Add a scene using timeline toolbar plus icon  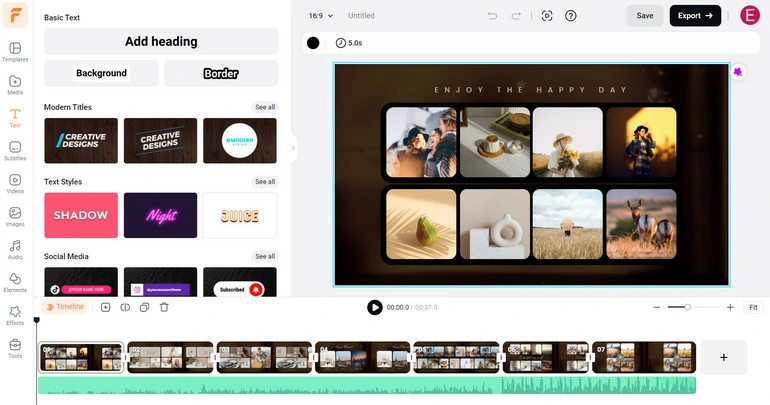[x=105, y=307]
